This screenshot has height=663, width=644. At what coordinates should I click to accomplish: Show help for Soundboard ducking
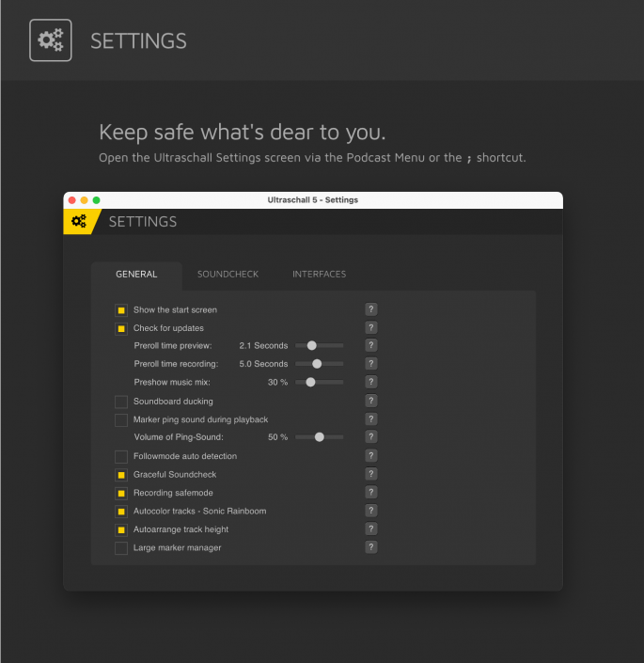(371, 401)
